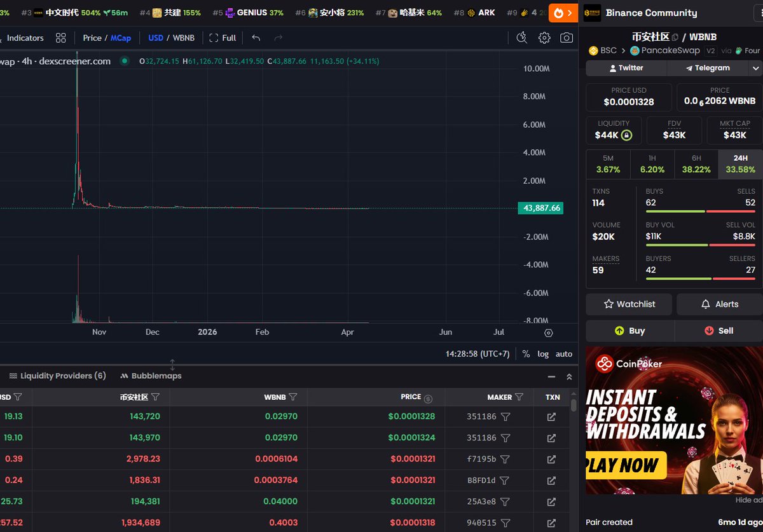This screenshot has height=532, width=763.
Task: Minimize the transactions panel
Action: pos(551,376)
